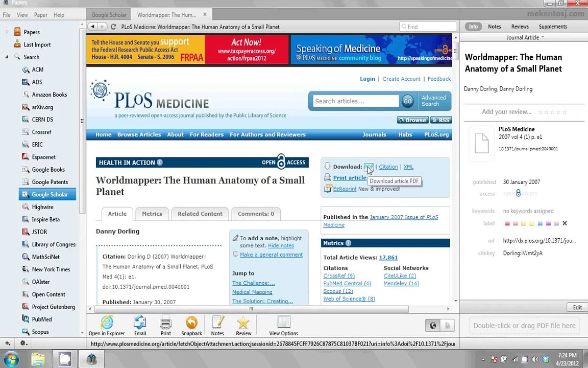The height and width of the screenshot is (368, 588).
Task: Open the JSTOR search source
Action: coord(39,232)
